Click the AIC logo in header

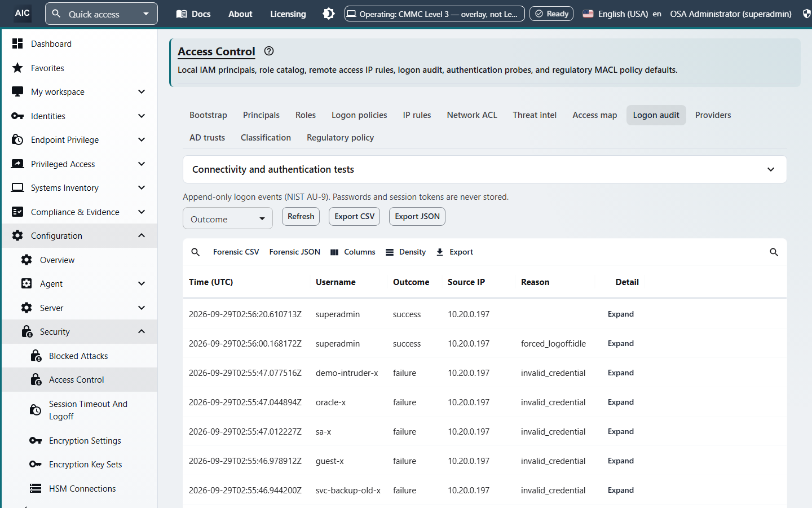[x=23, y=13]
